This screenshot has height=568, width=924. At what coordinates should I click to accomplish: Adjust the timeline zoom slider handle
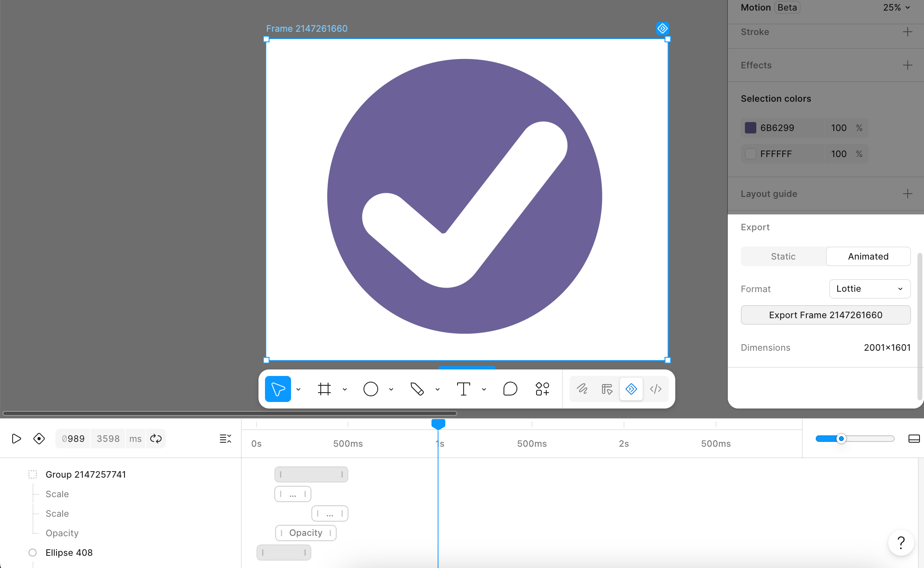click(841, 439)
